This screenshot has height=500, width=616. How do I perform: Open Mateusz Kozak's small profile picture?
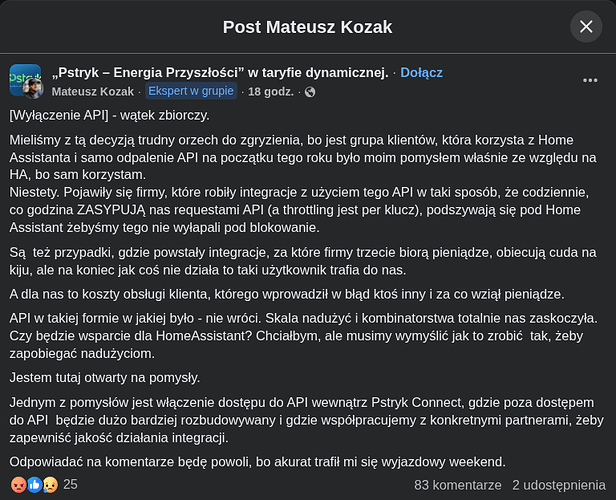33,88
